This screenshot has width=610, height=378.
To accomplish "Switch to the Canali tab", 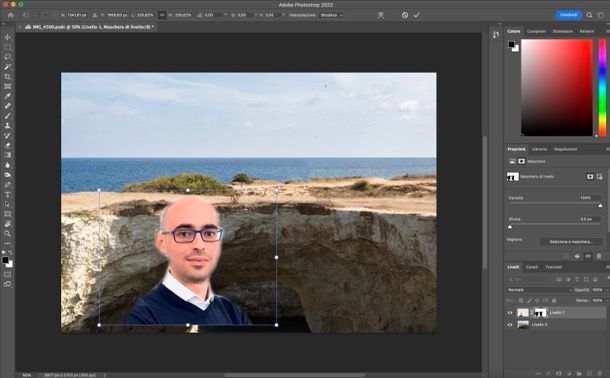I will 531,267.
